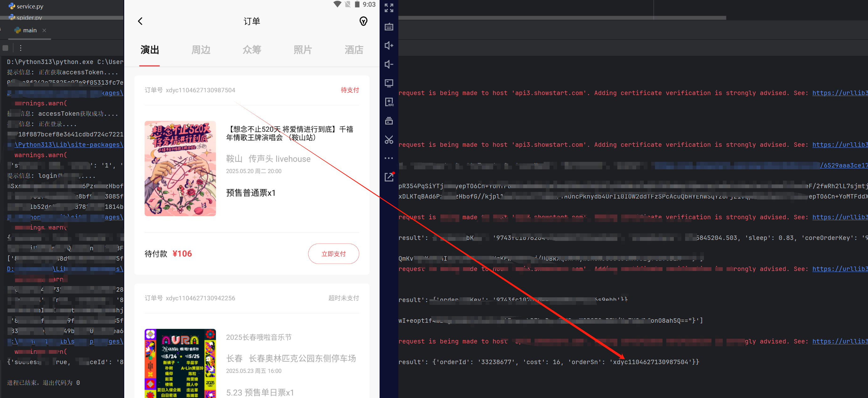Open the 酒店 tab
The image size is (868, 398).
tap(354, 50)
